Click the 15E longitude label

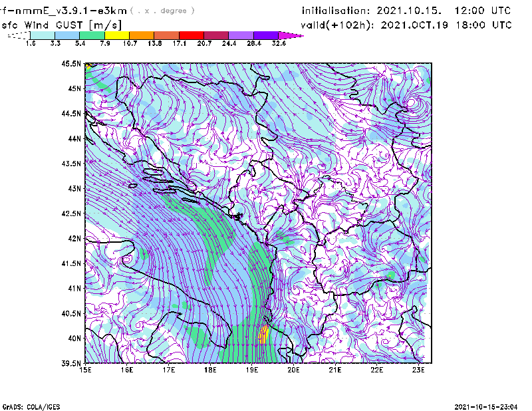coord(85,370)
